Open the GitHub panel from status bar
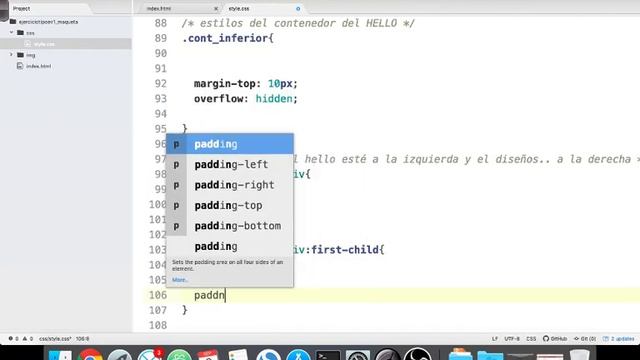Image resolution: width=640 pixels, height=360 pixels. (555, 339)
